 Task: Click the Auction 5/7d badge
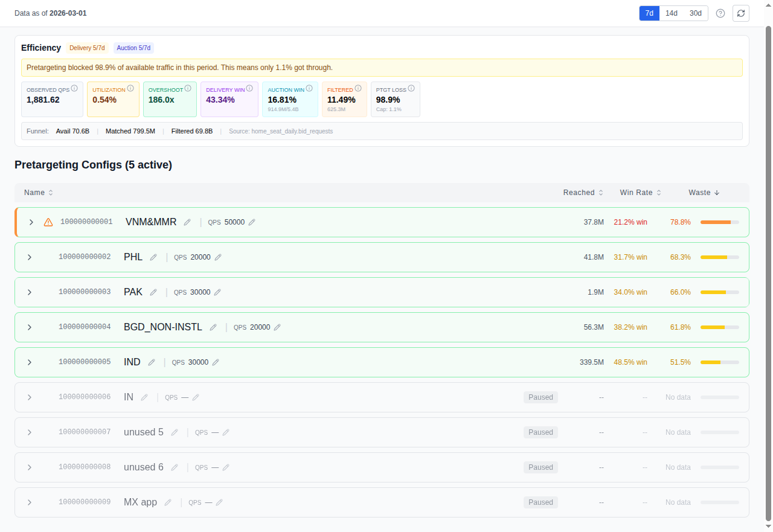point(133,48)
